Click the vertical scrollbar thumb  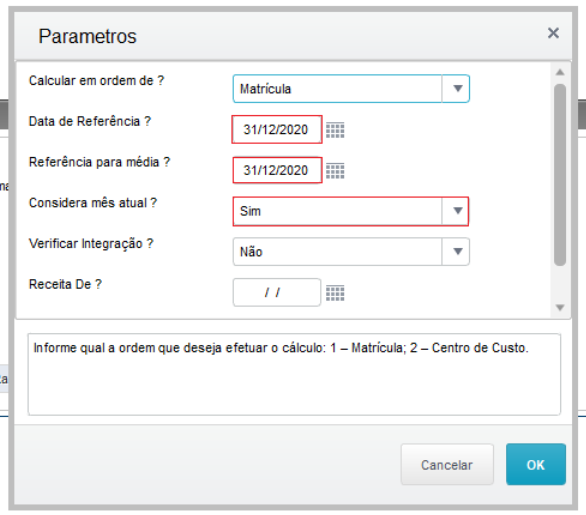point(559,175)
